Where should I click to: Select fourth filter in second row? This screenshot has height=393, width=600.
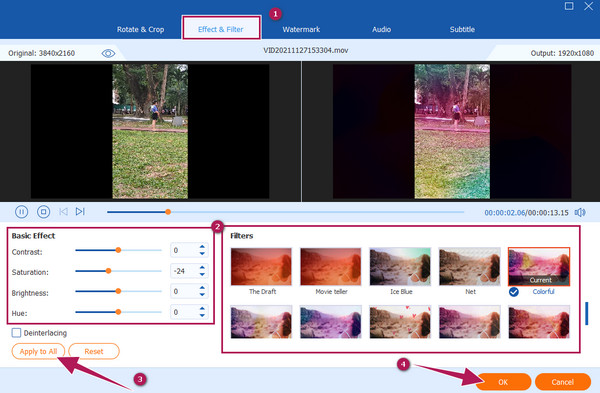tap(470, 322)
